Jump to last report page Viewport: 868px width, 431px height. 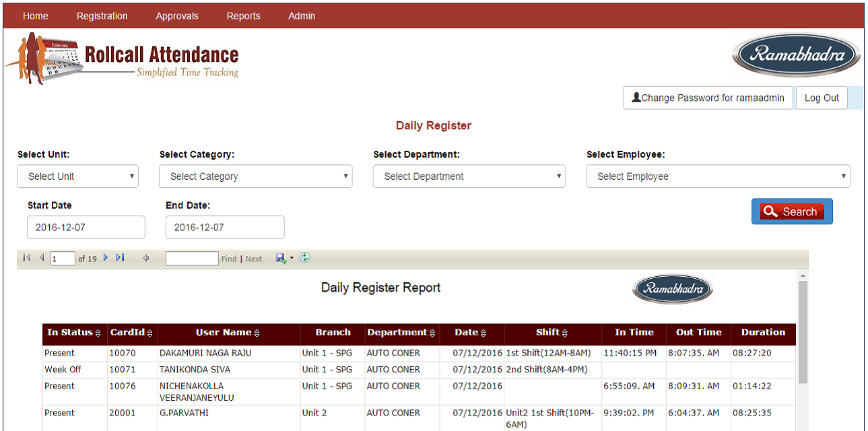tap(121, 258)
